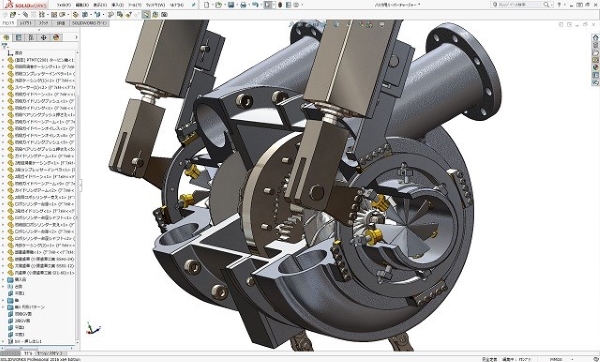Click the Save icon in the top toolbar
Image resolution: width=600 pixels, height=362 pixels.
(231, 5)
